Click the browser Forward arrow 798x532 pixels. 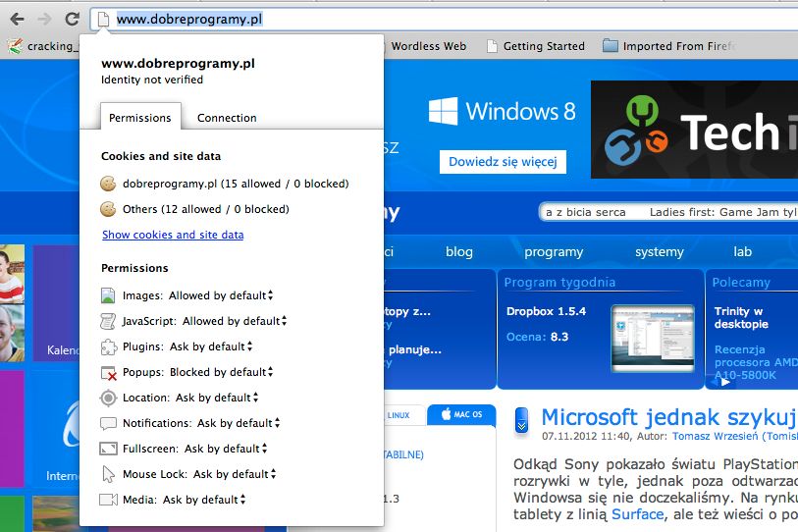tap(45, 20)
